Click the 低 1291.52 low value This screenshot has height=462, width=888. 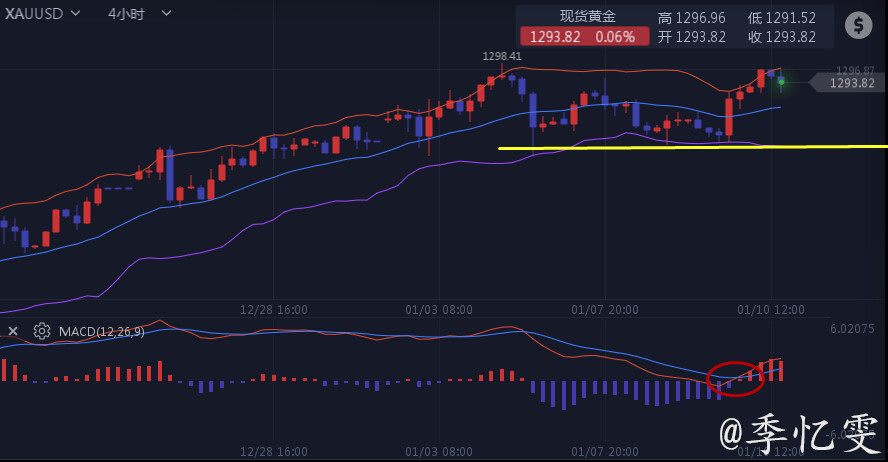782,18
